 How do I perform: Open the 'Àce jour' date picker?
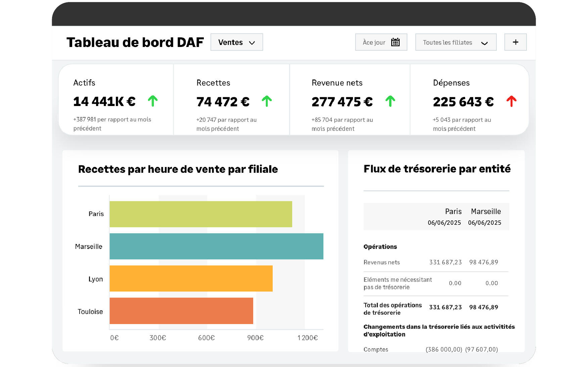[381, 42]
